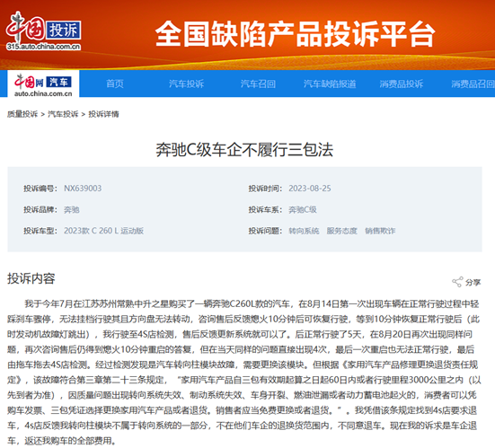Open the 消费品召回 navigation tab

point(473,83)
